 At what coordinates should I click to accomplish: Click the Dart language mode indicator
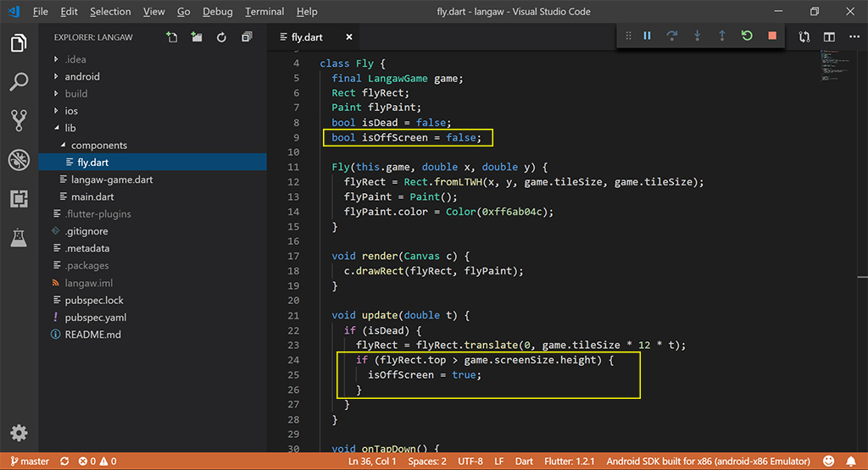(x=524, y=462)
